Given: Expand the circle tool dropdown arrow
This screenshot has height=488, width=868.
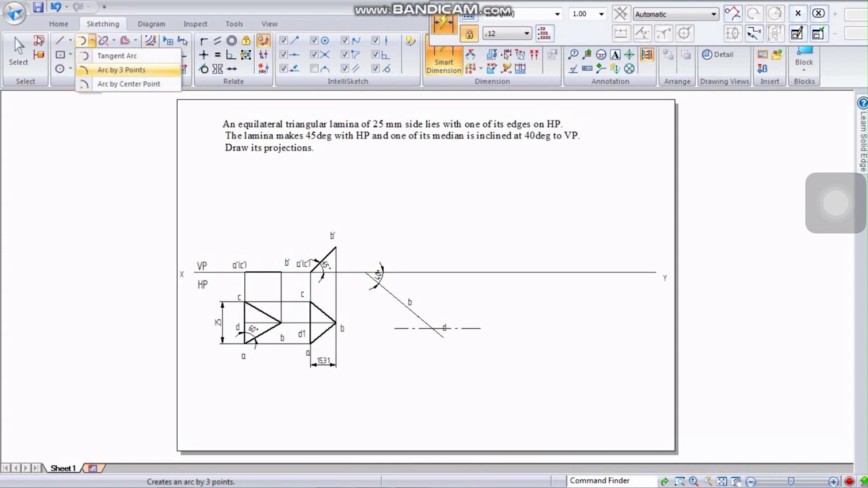Looking at the screenshot, I should (71, 68).
